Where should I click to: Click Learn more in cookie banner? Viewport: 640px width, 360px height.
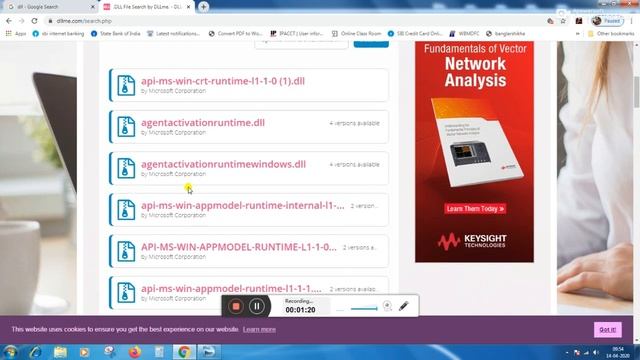point(259,329)
